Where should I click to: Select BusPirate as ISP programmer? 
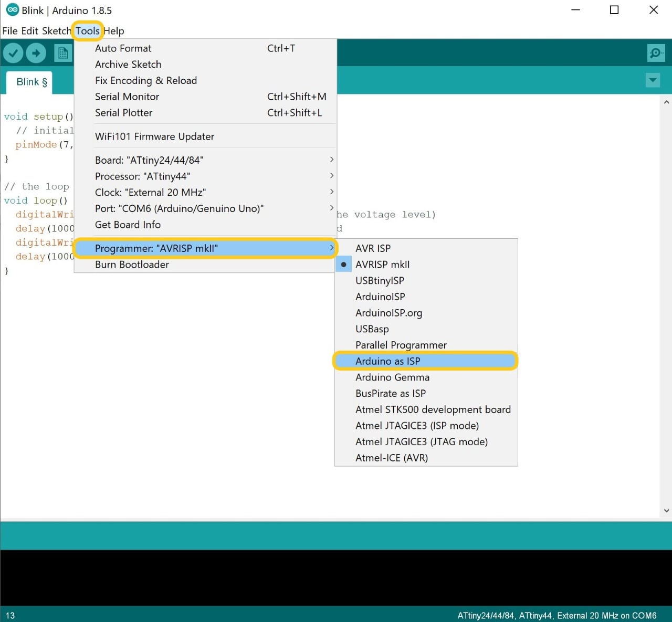(426, 394)
